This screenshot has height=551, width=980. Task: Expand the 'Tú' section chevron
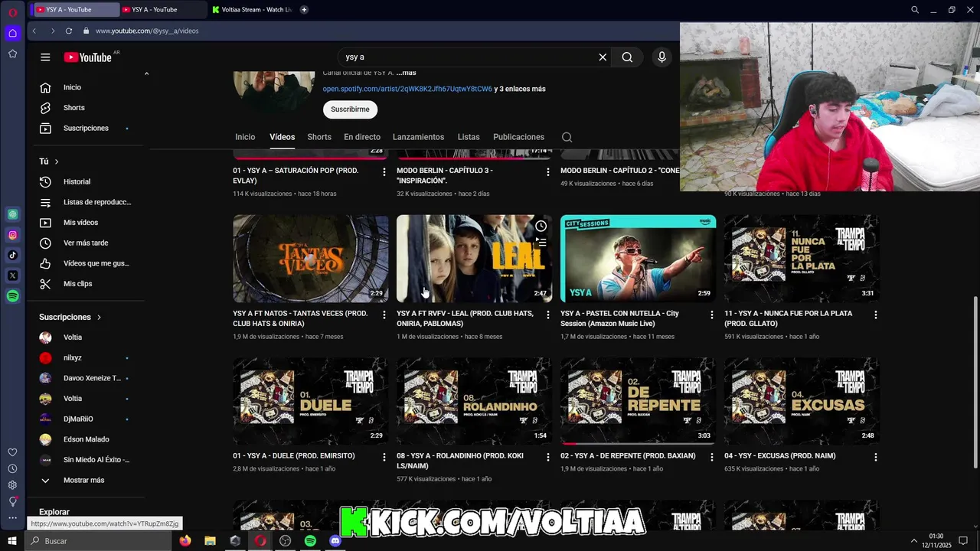(57, 161)
